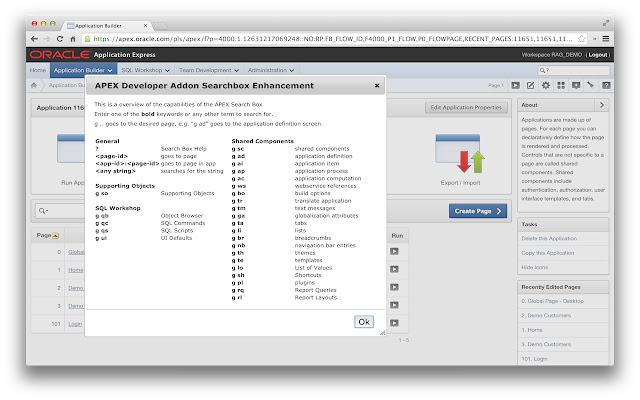Click the Edit Page pencil icon
The width and height of the screenshot is (640, 400).
pos(530,85)
